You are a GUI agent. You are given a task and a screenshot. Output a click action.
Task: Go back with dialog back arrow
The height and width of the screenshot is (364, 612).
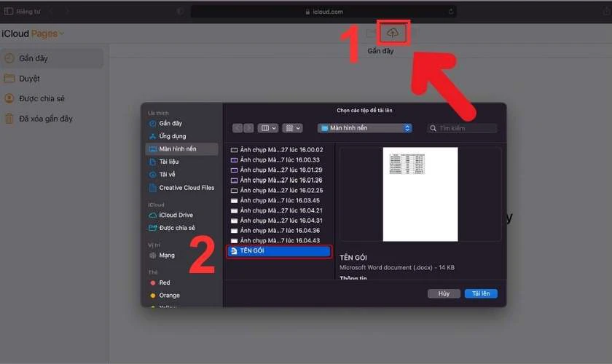[x=238, y=128]
